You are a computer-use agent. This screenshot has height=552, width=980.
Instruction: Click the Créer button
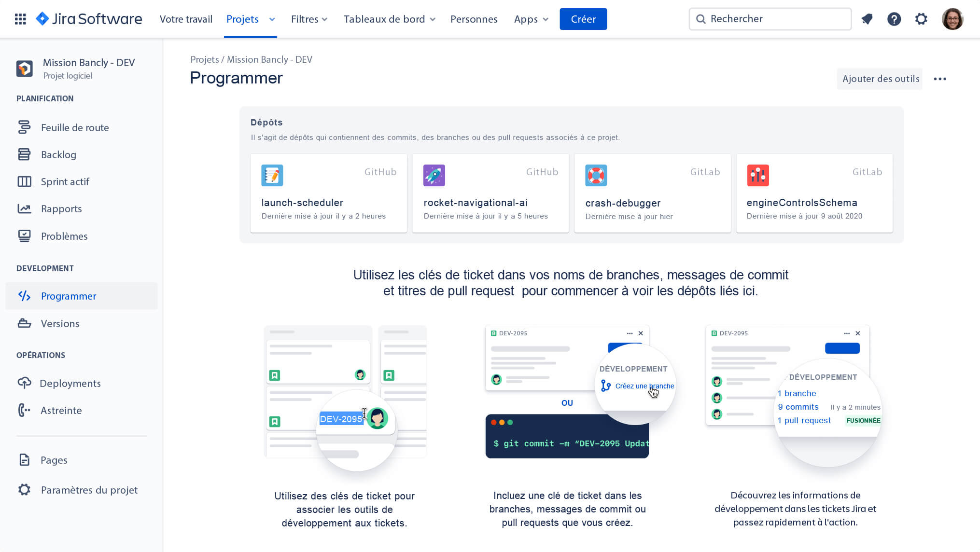pos(583,19)
